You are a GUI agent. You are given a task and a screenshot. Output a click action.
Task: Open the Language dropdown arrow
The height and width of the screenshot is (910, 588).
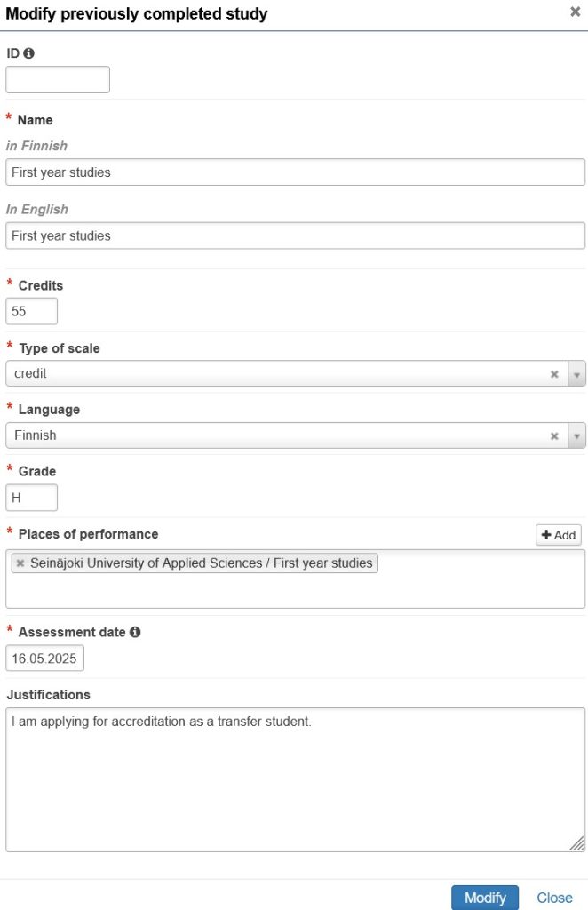(x=576, y=436)
